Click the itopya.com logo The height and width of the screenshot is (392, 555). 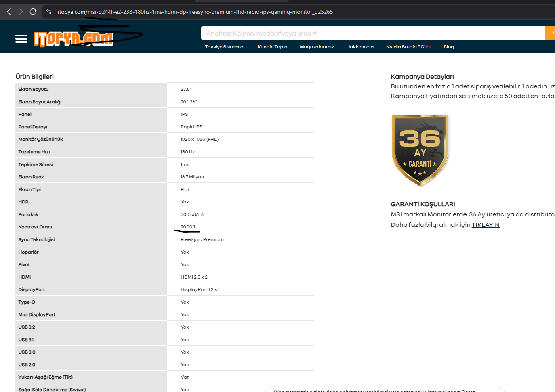click(73, 39)
